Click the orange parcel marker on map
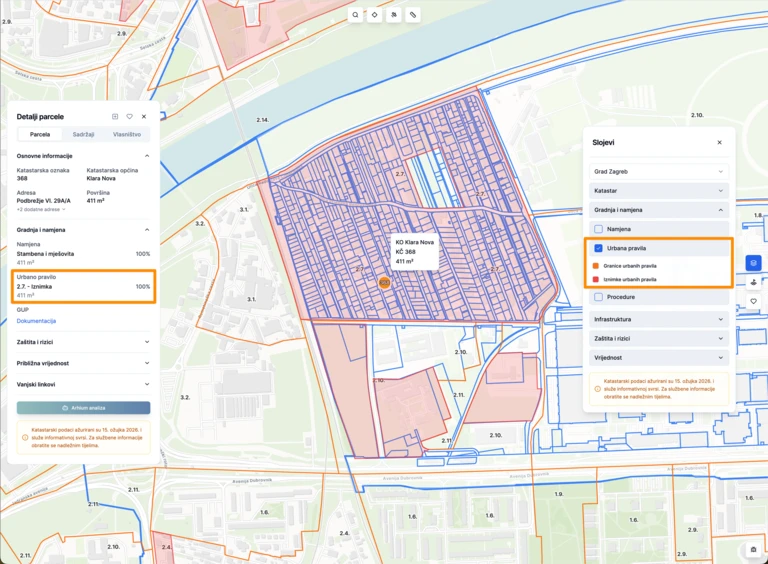768x564 pixels. point(384,283)
